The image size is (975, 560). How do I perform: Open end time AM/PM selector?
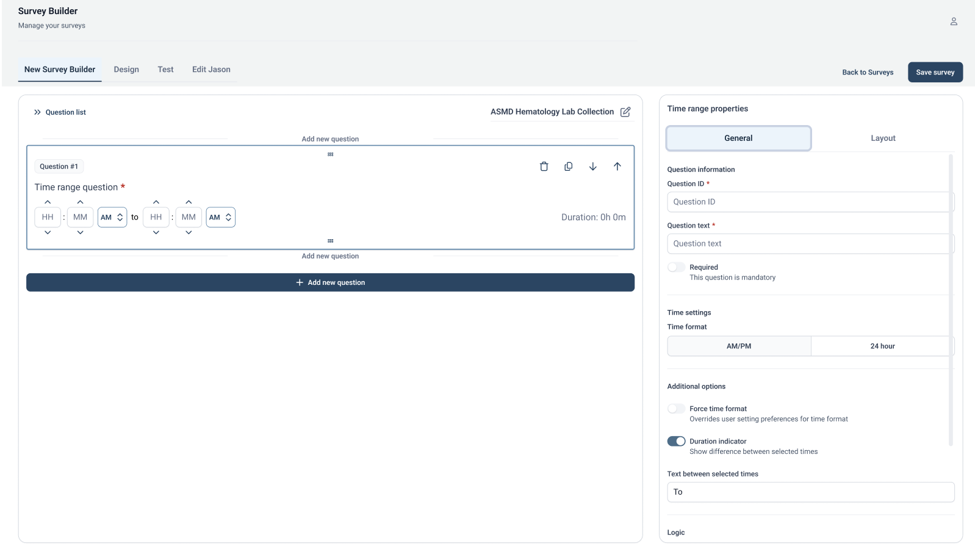pyautogui.click(x=220, y=217)
